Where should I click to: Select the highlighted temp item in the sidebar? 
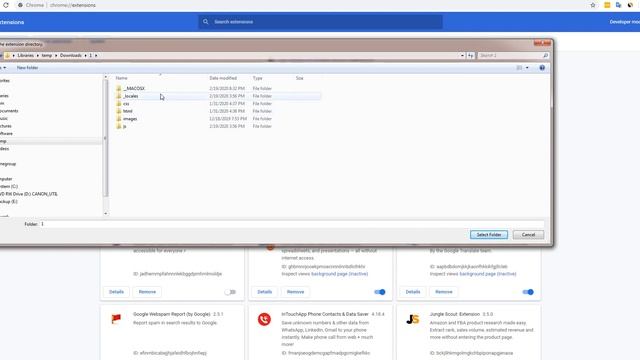pyautogui.click(x=51, y=141)
